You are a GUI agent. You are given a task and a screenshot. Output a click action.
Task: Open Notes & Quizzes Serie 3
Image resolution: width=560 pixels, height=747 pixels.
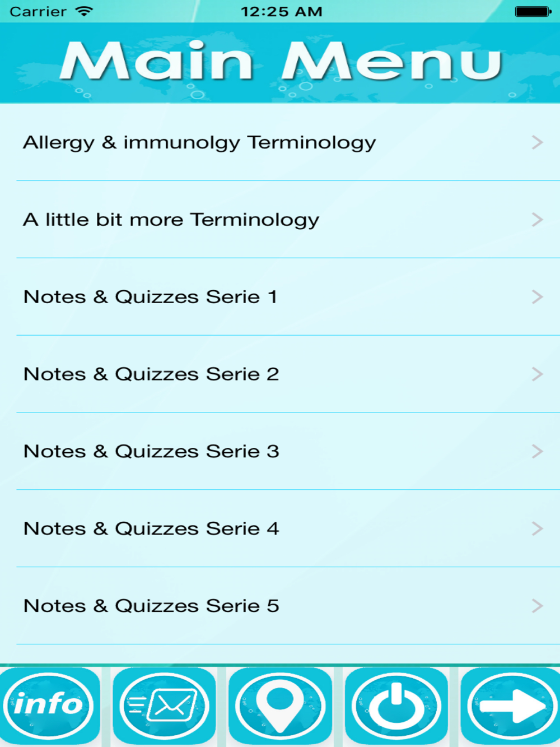click(x=151, y=452)
